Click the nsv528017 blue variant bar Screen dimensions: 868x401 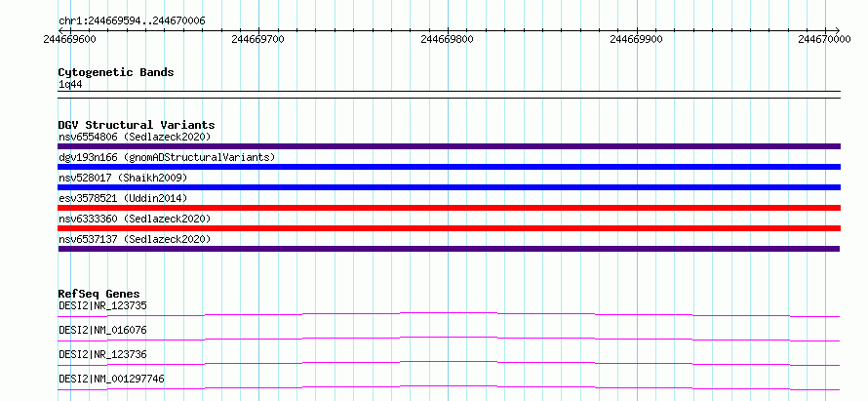click(449, 187)
